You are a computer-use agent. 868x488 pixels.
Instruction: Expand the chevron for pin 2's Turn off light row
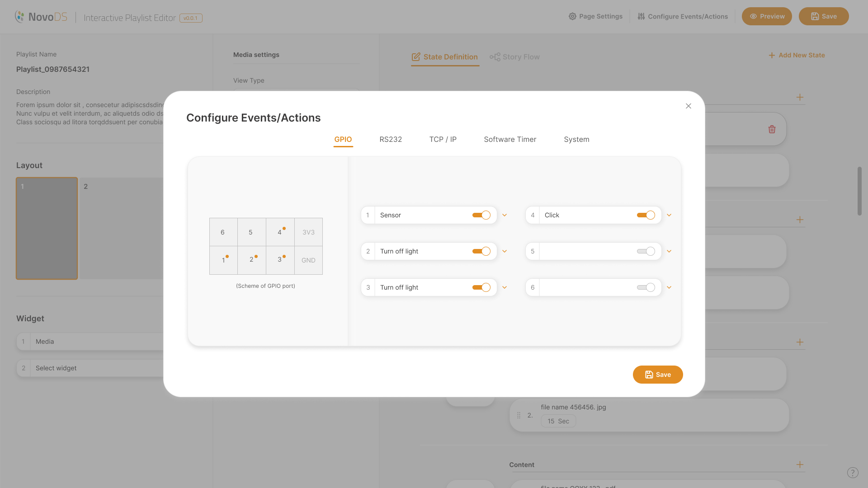point(505,251)
